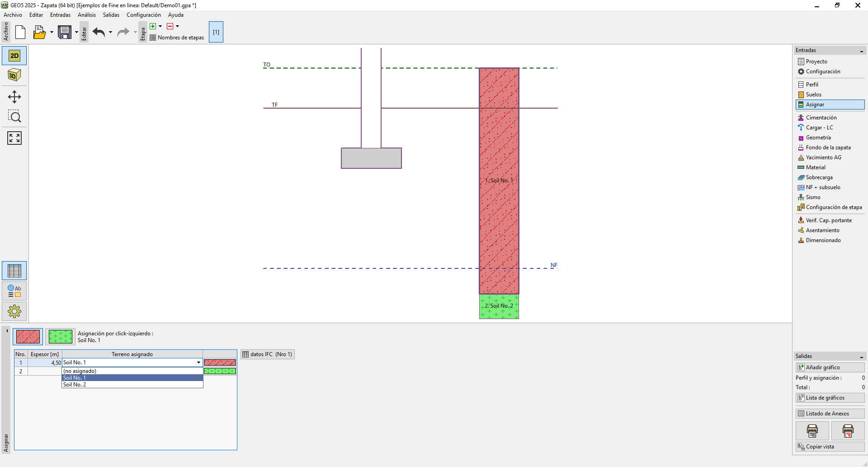Fit drawing to window extents
Screen dimensions: 868x467
pyautogui.click(x=14, y=138)
